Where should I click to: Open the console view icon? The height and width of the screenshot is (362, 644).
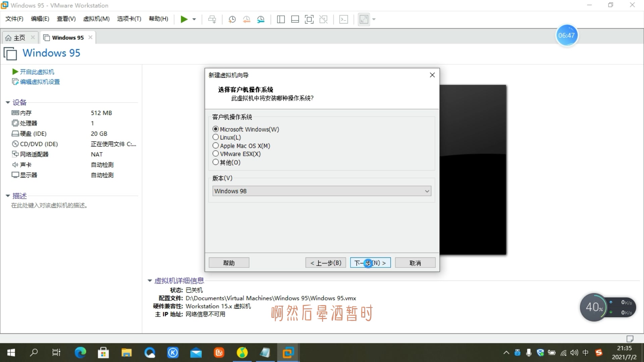[343, 19]
